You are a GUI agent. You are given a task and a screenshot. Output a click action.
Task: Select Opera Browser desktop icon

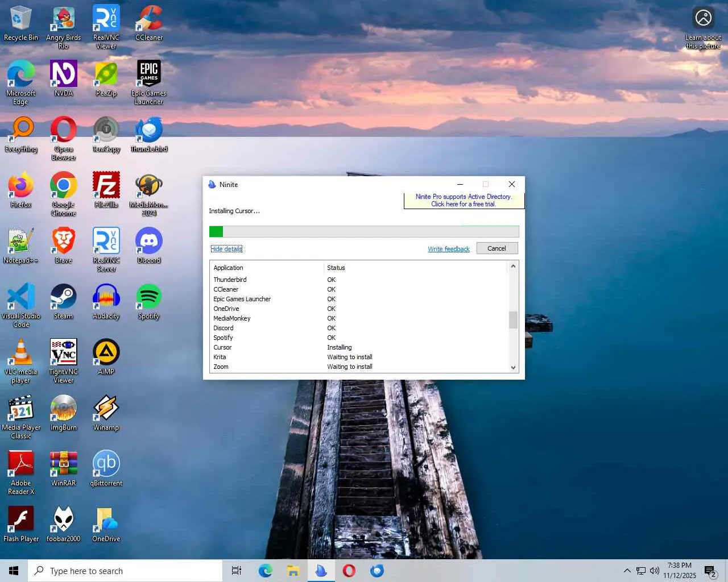pyautogui.click(x=64, y=138)
